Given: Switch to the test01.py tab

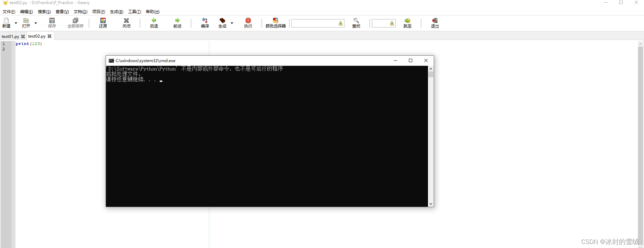Looking at the screenshot, I should 10,36.
